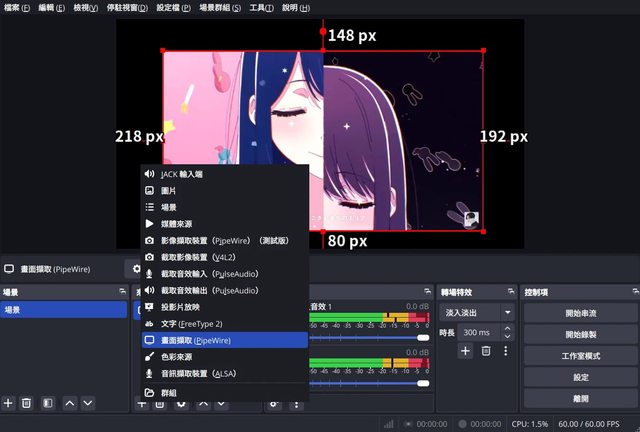This screenshot has height=432, width=640.
Task: Click the 媒體來源 play icon entry
Action: point(180,224)
